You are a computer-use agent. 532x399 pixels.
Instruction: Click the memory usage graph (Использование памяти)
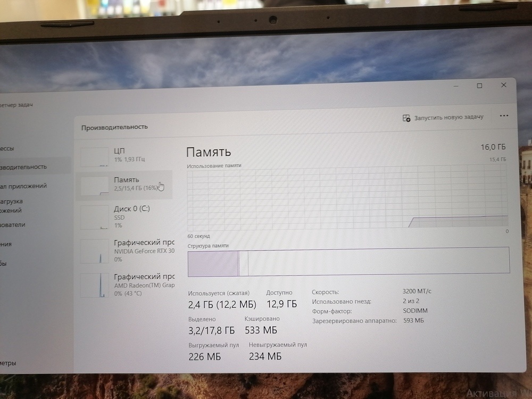point(347,198)
